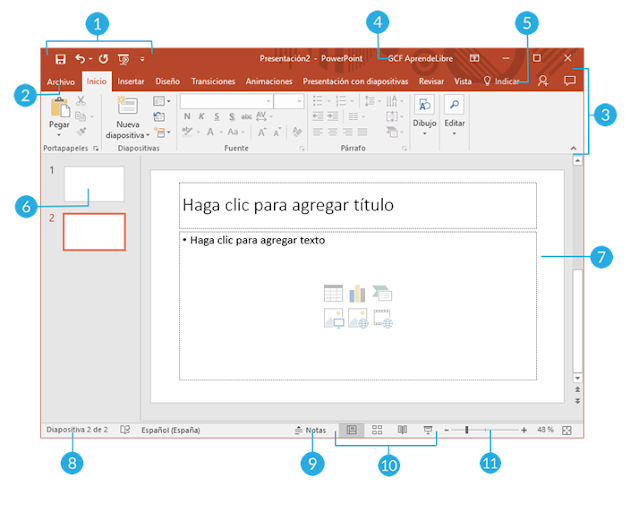
Task: Switch to the Diseño tab
Action: coord(167,81)
